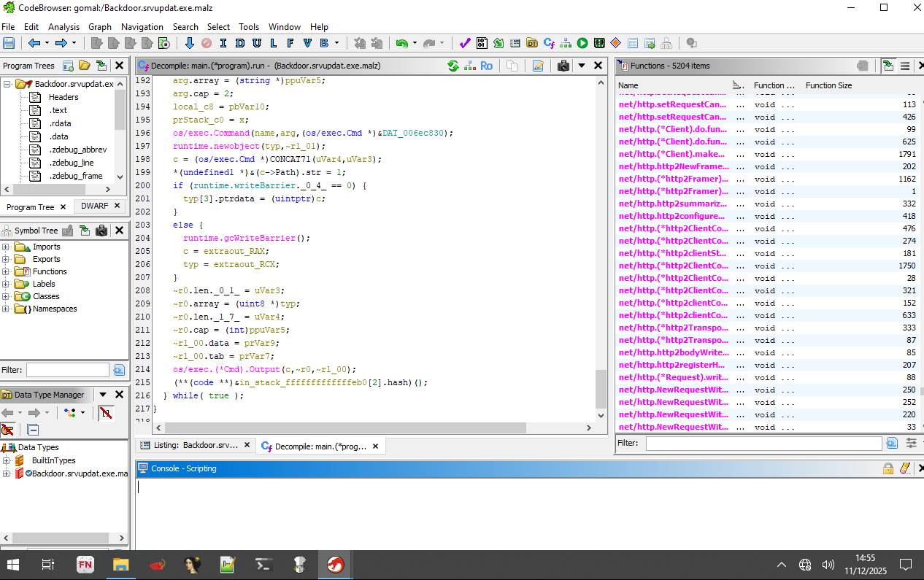Viewport: 924px width, 580px height.
Task: Click the green Run script toolbar icon
Action: click(x=582, y=43)
